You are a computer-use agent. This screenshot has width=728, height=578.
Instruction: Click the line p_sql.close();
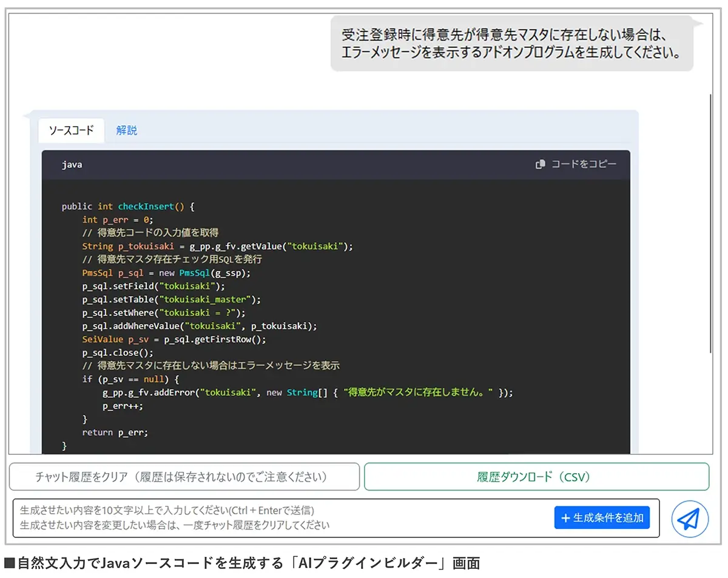coord(118,353)
